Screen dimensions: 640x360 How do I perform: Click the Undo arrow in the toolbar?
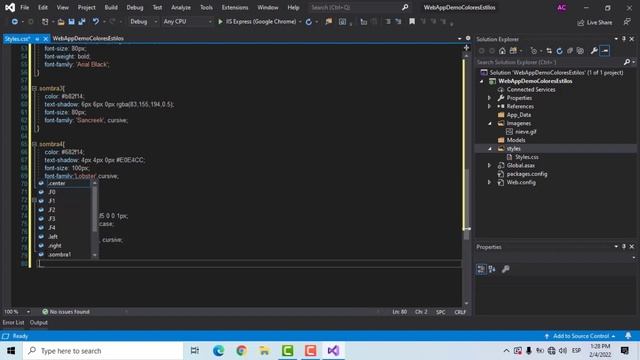point(96,22)
